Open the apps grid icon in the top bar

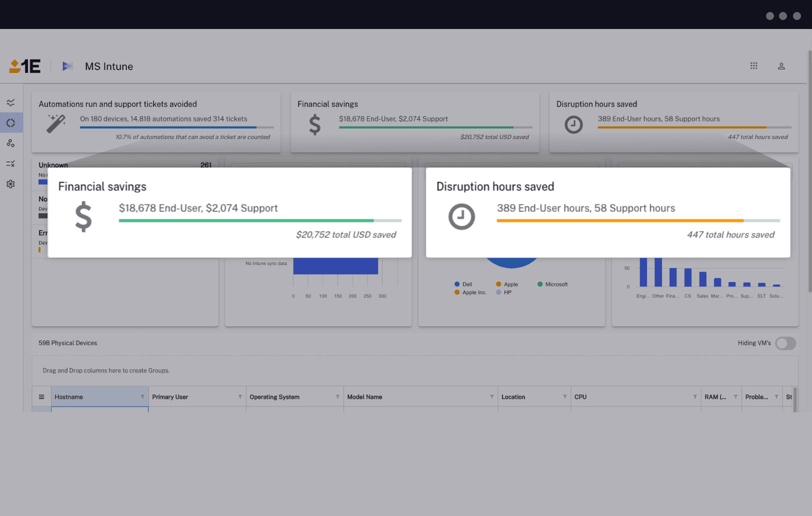tap(754, 65)
